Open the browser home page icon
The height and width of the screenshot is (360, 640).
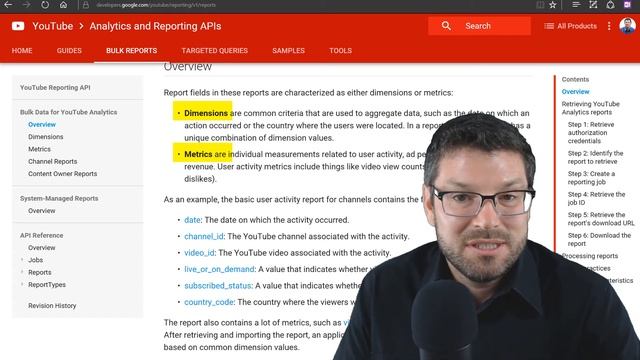click(63, 5)
